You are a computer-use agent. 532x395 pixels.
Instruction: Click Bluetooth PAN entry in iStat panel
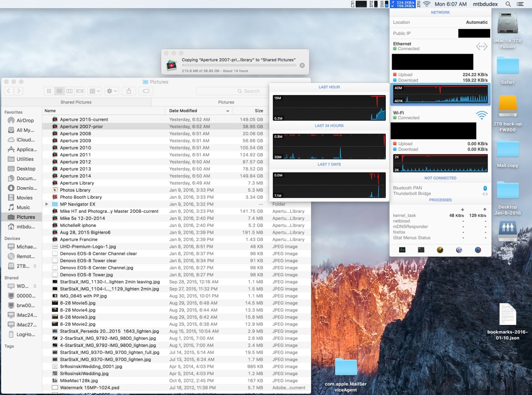(440, 188)
